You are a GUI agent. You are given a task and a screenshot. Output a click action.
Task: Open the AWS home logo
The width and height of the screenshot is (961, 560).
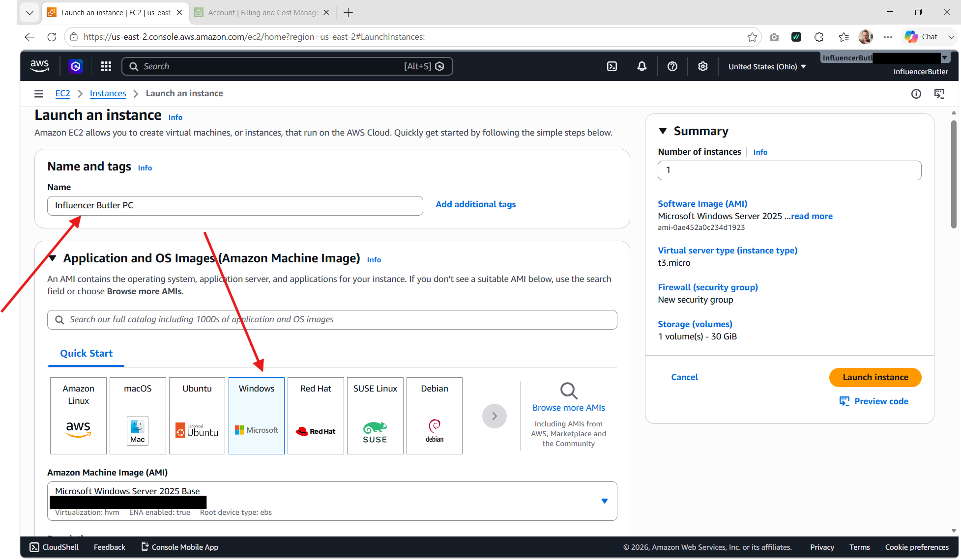click(40, 66)
